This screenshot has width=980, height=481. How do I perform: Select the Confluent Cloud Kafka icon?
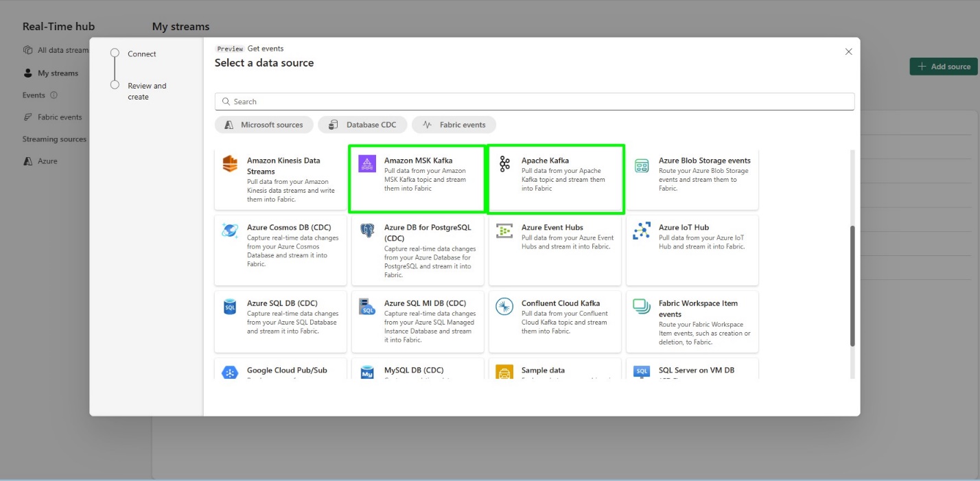tap(504, 306)
